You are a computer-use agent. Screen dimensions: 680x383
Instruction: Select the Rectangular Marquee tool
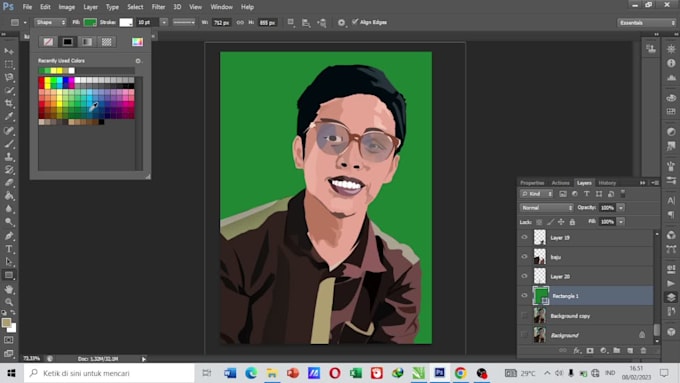[9, 64]
